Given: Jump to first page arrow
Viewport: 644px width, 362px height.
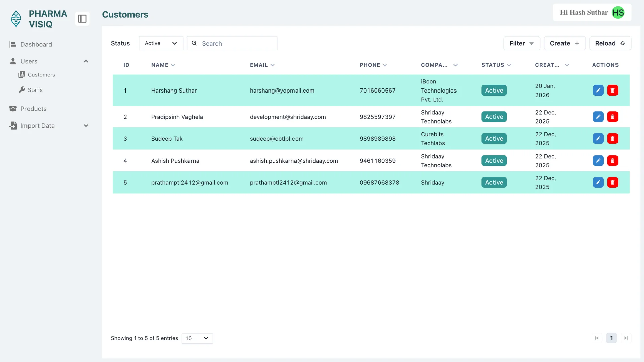Looking at the screenshot, I should [597, 338].
